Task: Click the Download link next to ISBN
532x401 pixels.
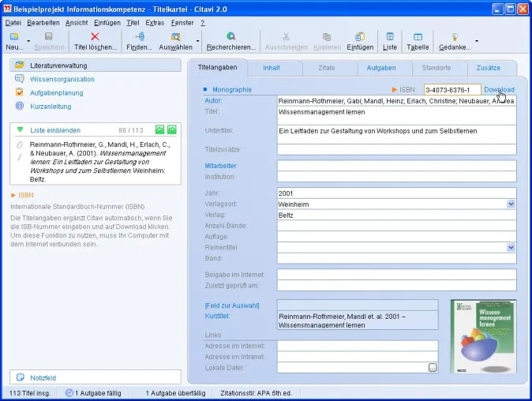Action: (499, 89)
